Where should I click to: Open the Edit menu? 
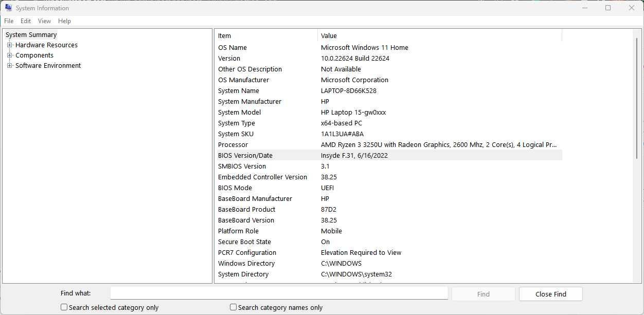(x=26, y=21)
